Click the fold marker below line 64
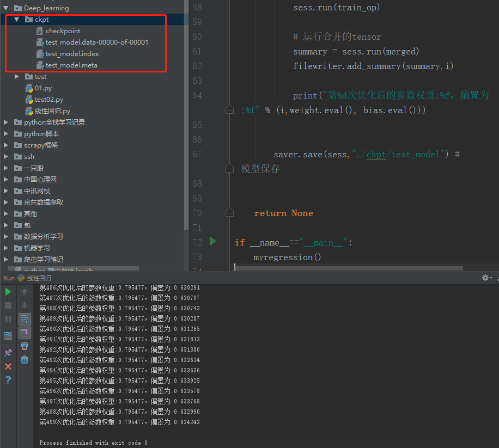The width and height of the screenshot is (499, 448). point(229,109)
